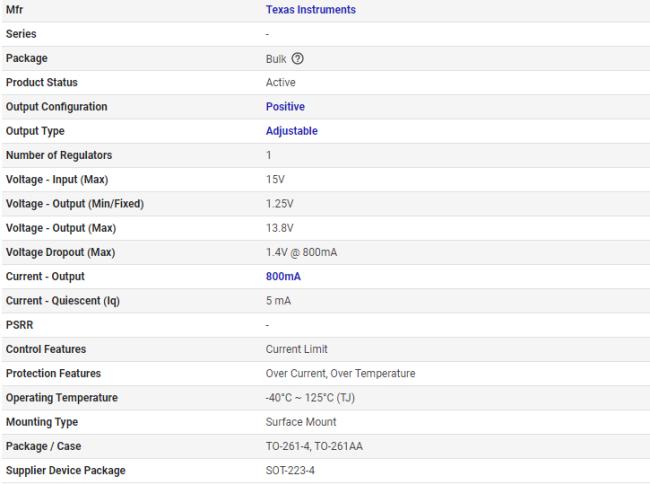The height and width of the screenshot is (485, 650).
Task: Open the Texas Instruments manufacturer link
Action: click(x=310, y=10)
